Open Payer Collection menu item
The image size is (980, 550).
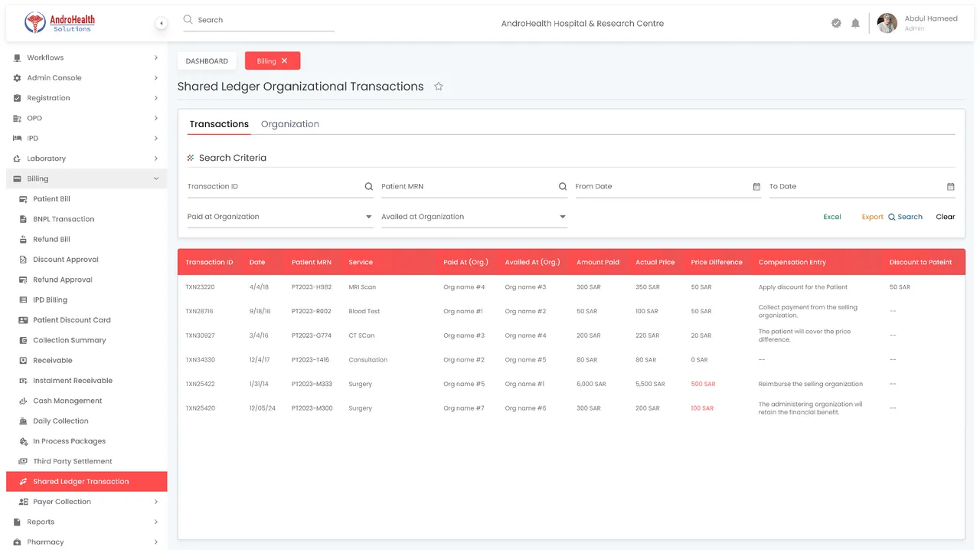point(87,502)
